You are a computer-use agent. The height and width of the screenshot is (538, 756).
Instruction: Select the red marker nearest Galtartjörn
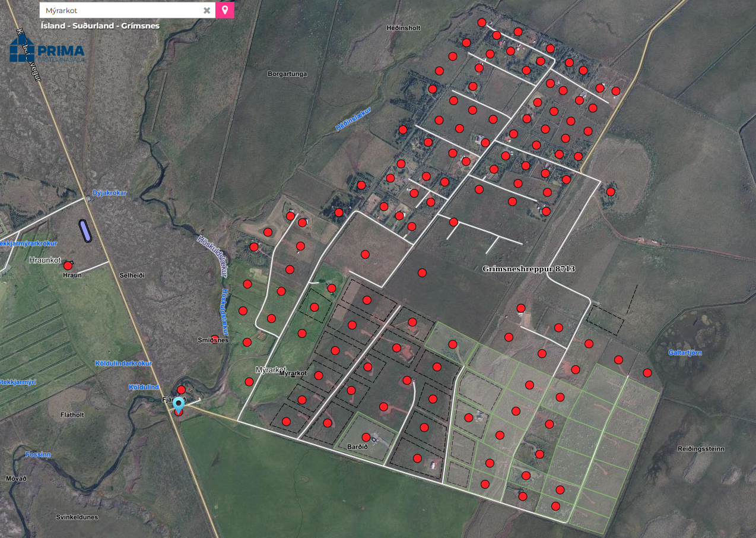[647, 373]
